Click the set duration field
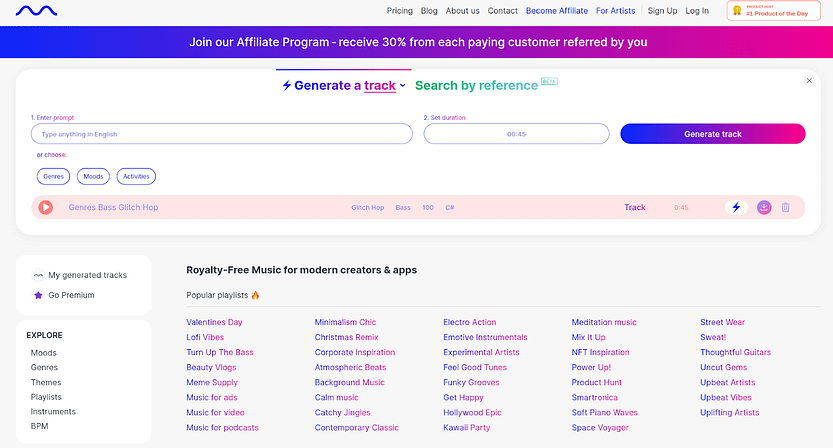Screen dimensions: 833x448 516,134
